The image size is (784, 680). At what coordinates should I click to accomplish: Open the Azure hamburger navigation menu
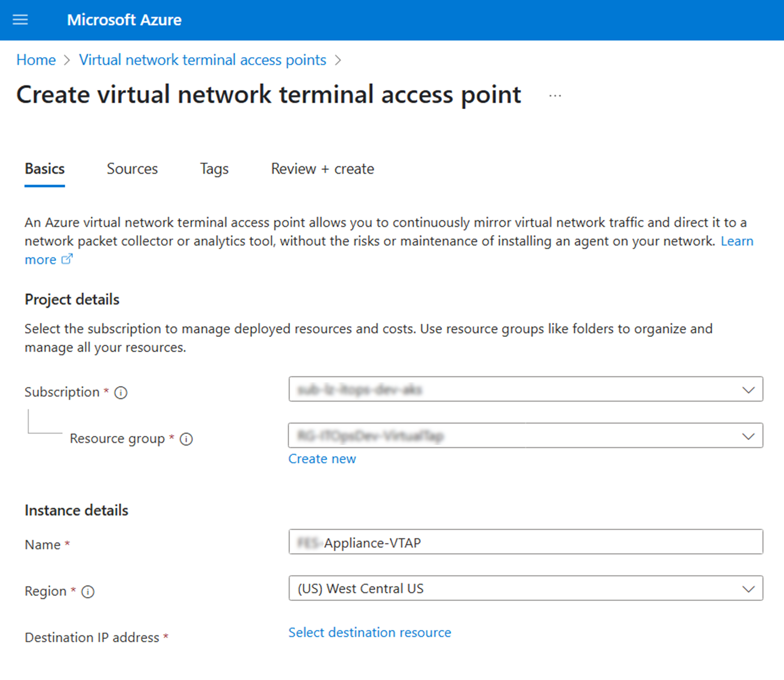[x=20, y=20]
